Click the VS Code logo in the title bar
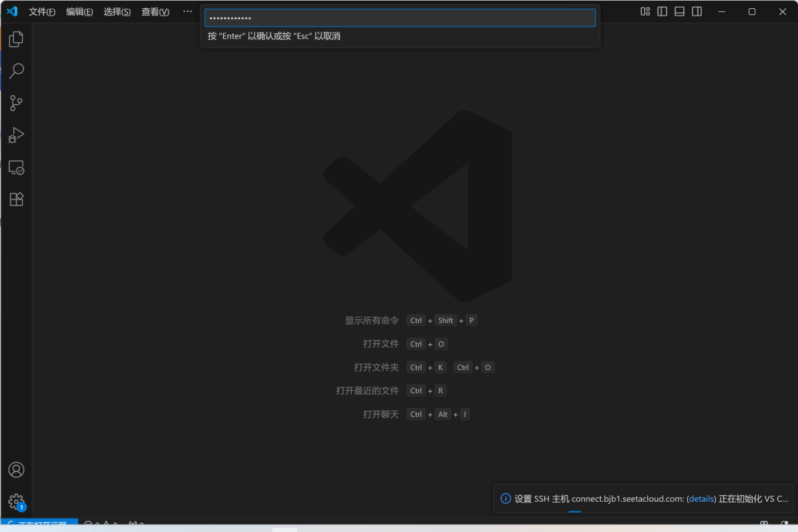 [12, 11]
